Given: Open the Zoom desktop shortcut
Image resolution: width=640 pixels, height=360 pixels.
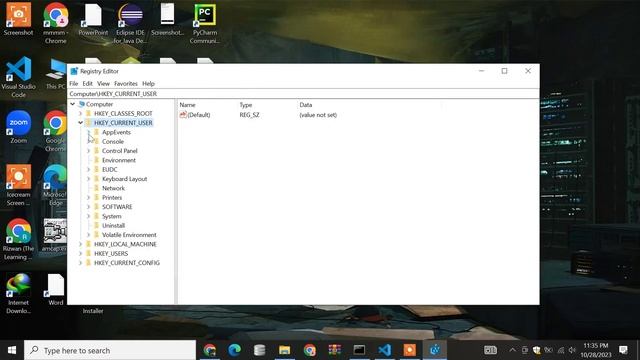Looking at the screenshot, I should [18, 127].
